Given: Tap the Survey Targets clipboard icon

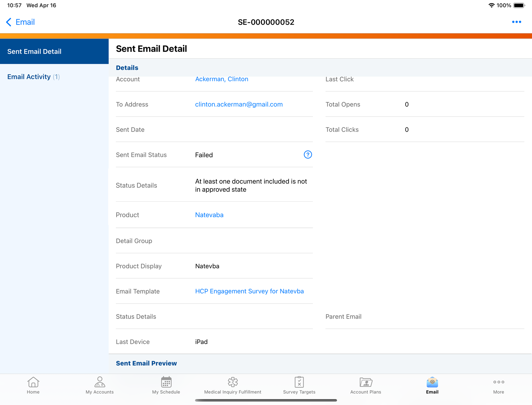Looking at the screenshot, I should coord(299,382).
